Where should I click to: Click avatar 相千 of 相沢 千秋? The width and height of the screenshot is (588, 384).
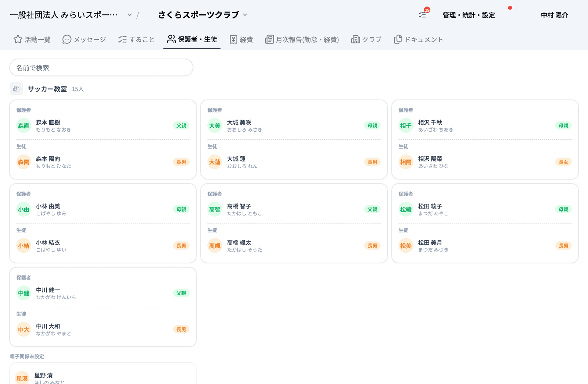(x=406, y=126)
